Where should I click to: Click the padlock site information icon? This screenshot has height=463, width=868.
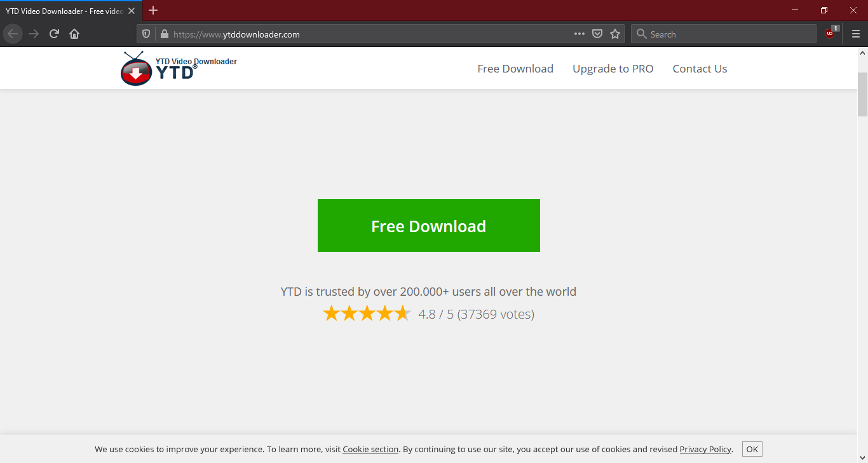(x=163, y=34)
